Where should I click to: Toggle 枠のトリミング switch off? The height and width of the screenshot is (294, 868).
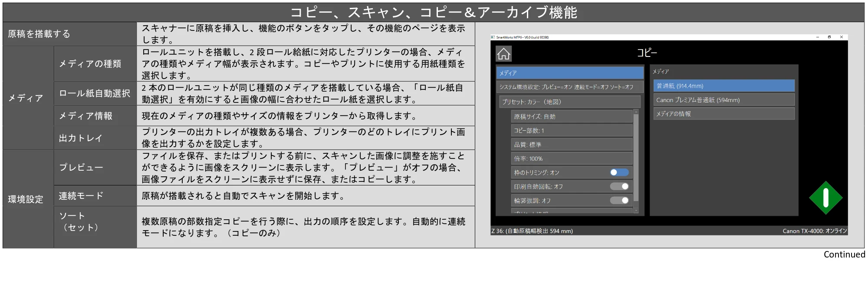619,172
